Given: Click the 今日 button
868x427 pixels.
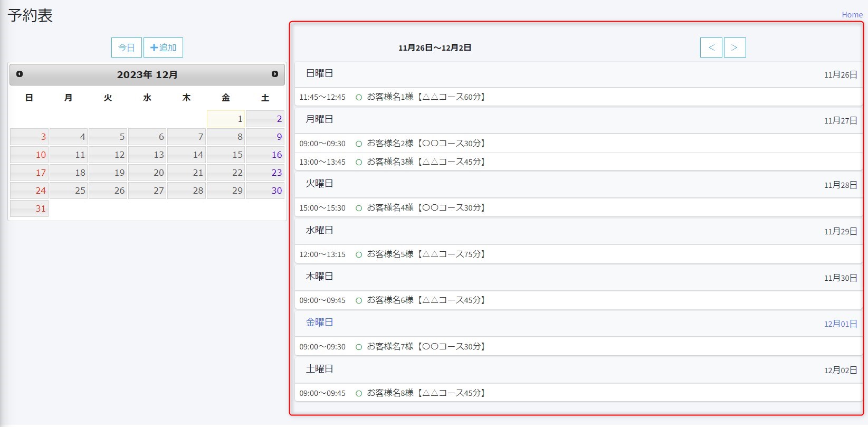Looking at the screenshot, I should (127, 48).
